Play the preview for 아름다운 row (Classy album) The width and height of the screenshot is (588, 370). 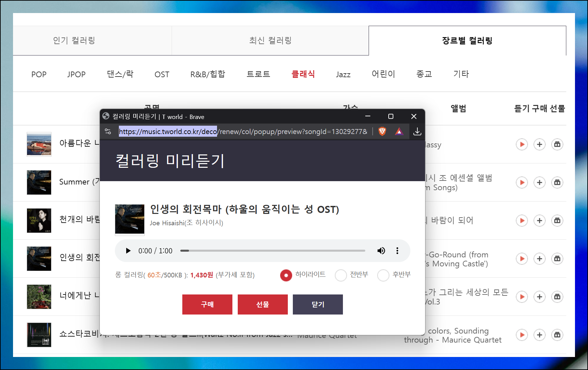(522, 144)
